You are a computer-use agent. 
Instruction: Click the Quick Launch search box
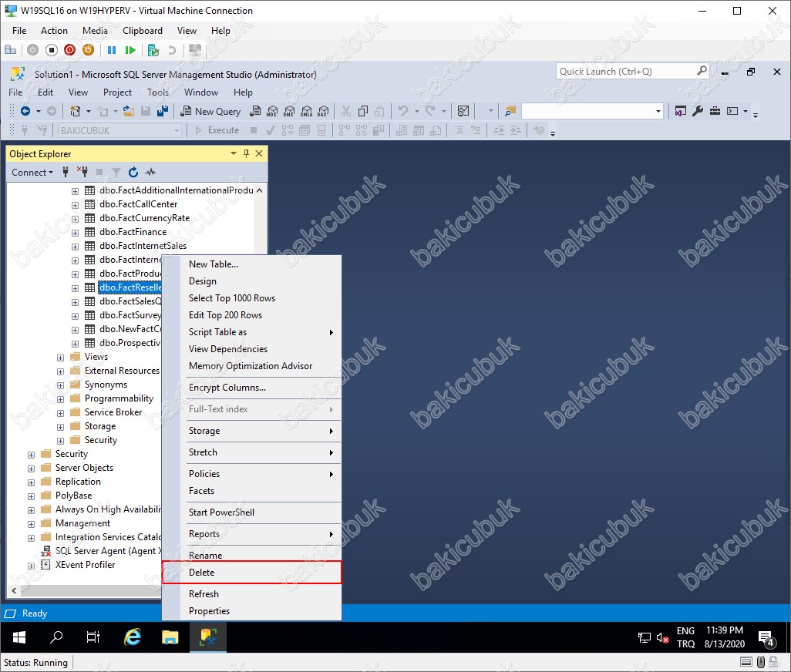point(633,72)
